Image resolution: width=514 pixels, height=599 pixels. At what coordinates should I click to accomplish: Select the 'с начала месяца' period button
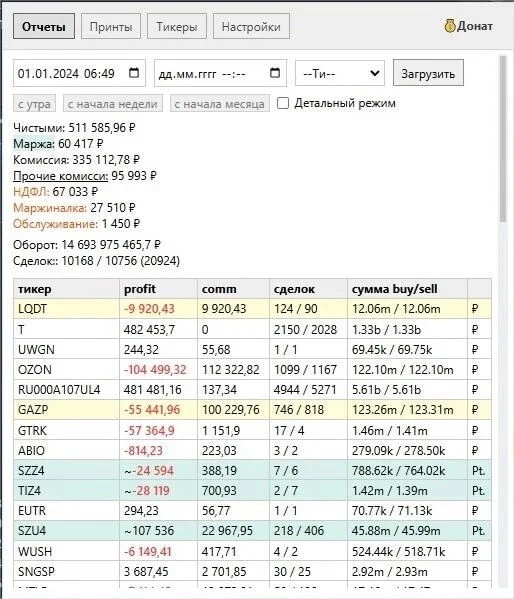(220, 104)
